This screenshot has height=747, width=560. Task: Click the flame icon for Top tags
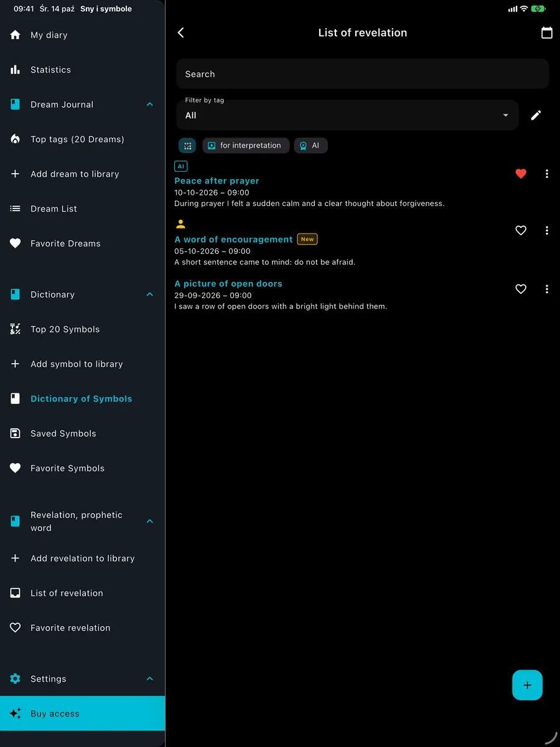(16, 139)
